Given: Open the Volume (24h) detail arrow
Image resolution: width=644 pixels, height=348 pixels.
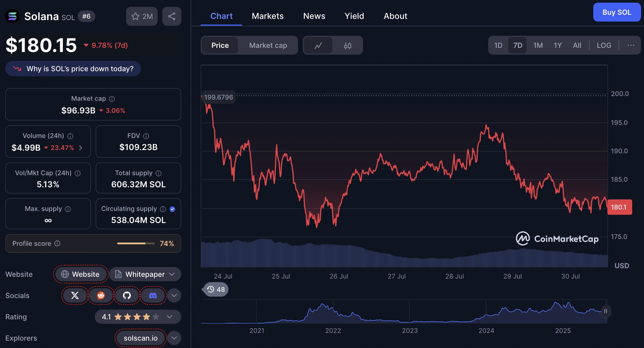Looking at the screenshot, I should (x=81, y=148).
